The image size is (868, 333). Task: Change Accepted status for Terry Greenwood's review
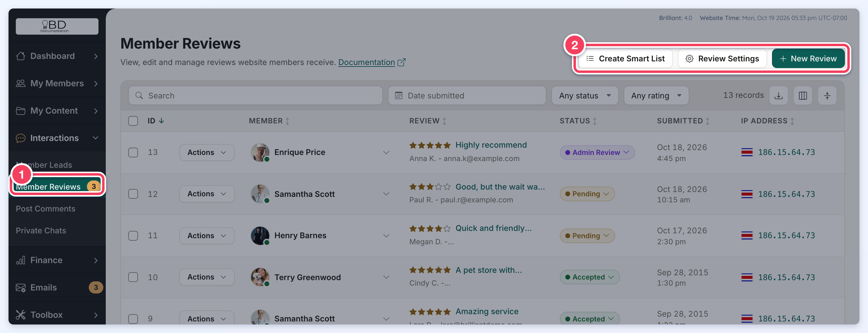click(x=589, y=277)
